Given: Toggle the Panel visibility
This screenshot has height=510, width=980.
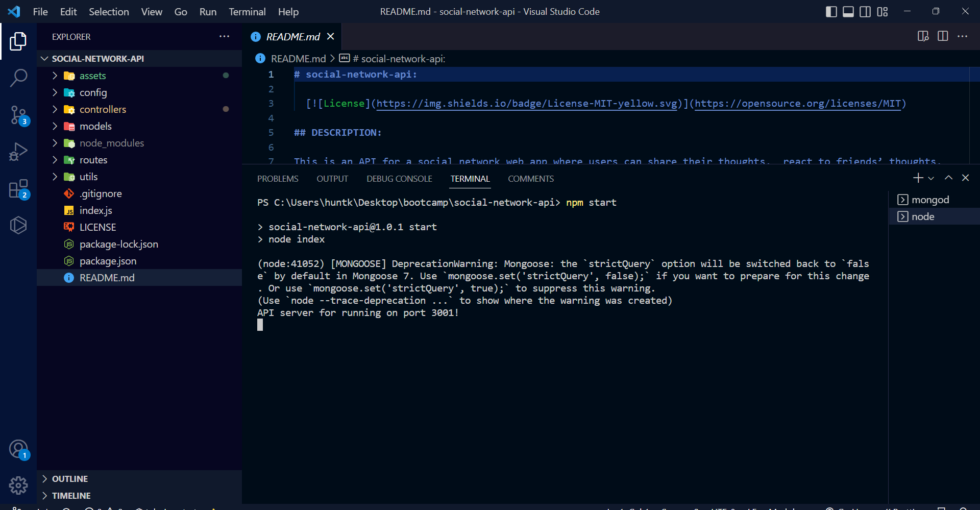Looking at the screenshot, I should 848,11.
